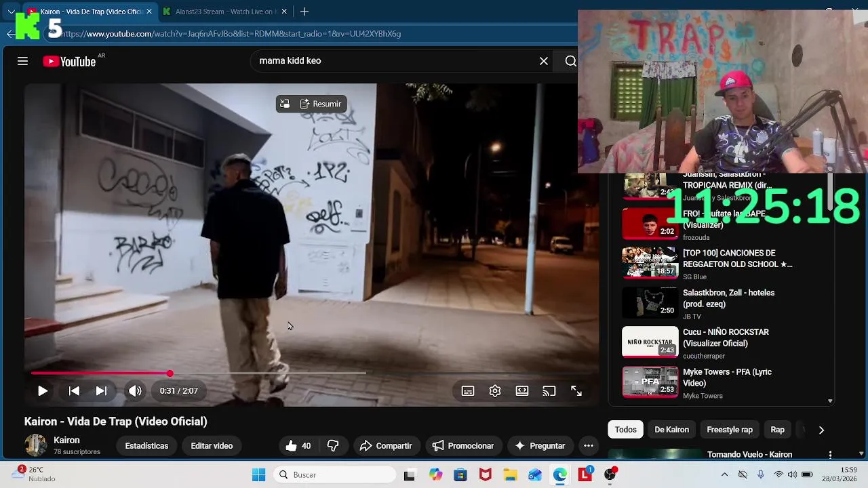
Task: Click the Preguntar button
Action: (x=540, y=446)
